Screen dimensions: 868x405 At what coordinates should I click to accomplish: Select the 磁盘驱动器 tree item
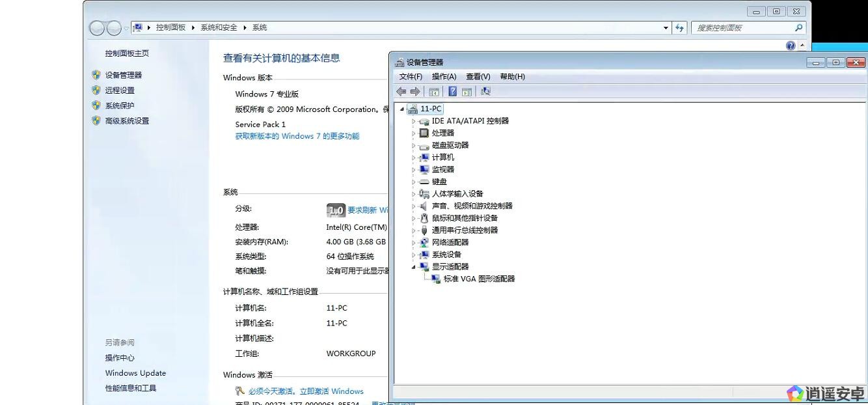(x=450, y=145)
